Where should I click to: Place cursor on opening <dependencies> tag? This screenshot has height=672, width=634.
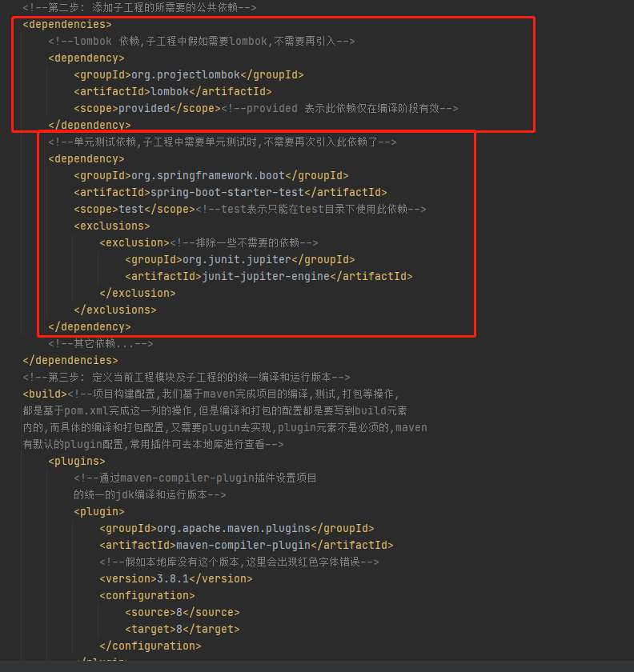click(x=67, y=25)
